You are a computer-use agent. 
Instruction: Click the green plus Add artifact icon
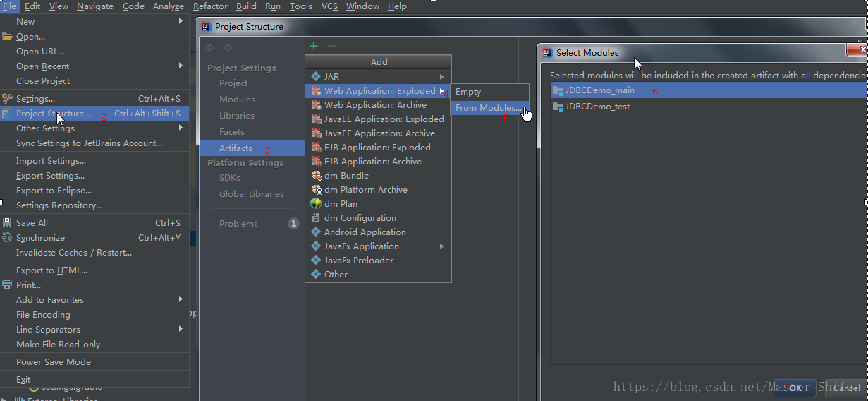(x=314, y=46)
